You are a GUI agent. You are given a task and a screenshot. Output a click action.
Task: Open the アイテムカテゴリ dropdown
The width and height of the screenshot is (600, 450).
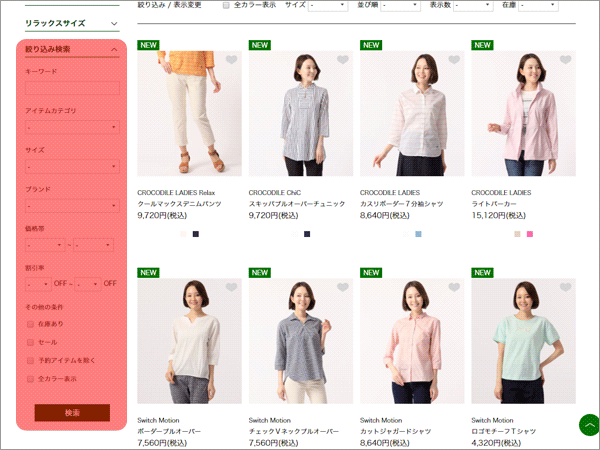point(72,127)
